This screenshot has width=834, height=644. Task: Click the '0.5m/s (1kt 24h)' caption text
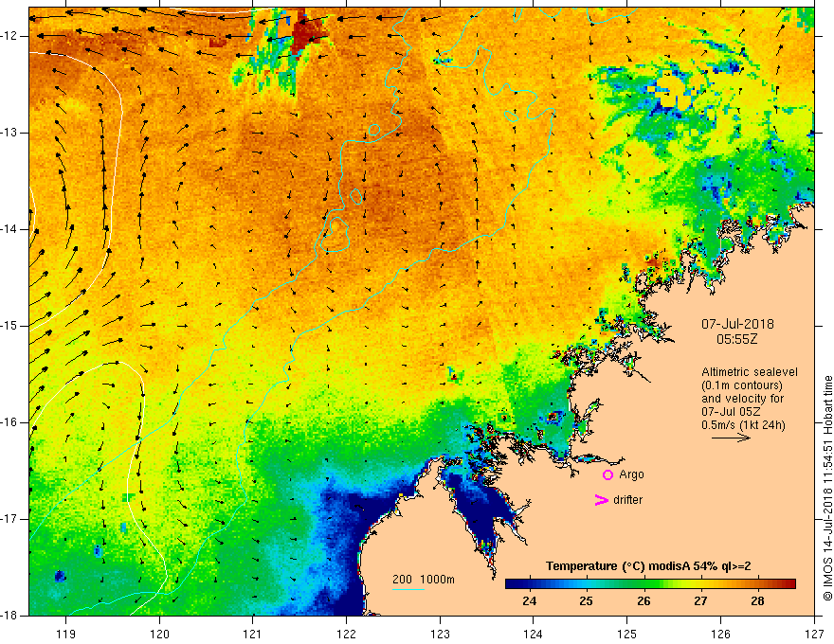point(743,425)
